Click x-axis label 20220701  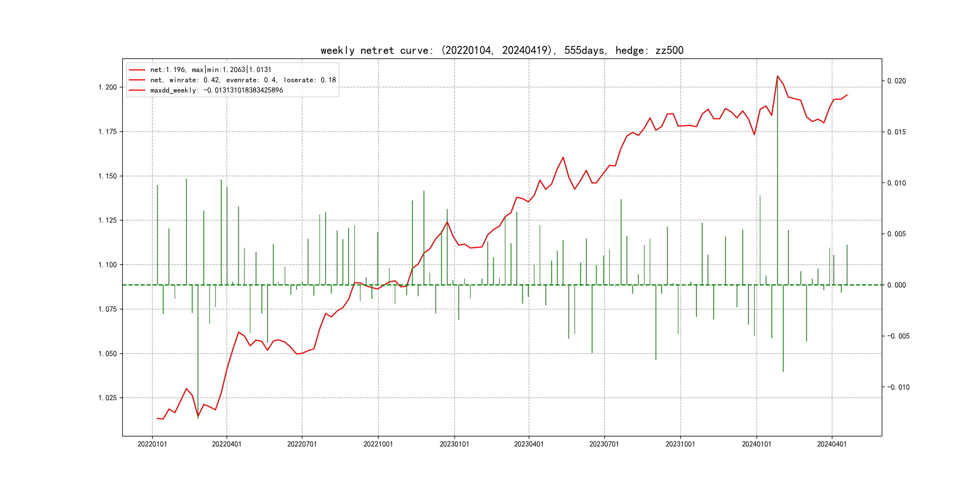click(x=302, y=444)
